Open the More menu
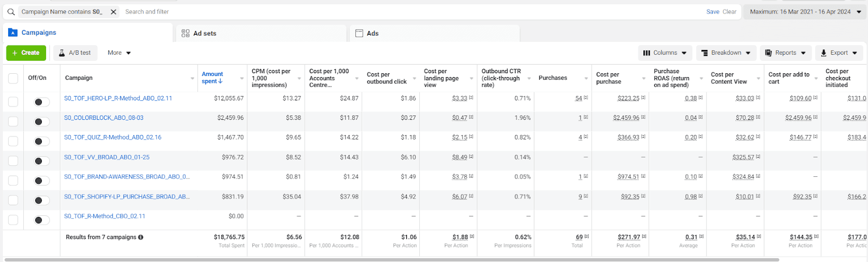Image resolution: width=868 pixels, height=262 pixels. coord(119,53)
